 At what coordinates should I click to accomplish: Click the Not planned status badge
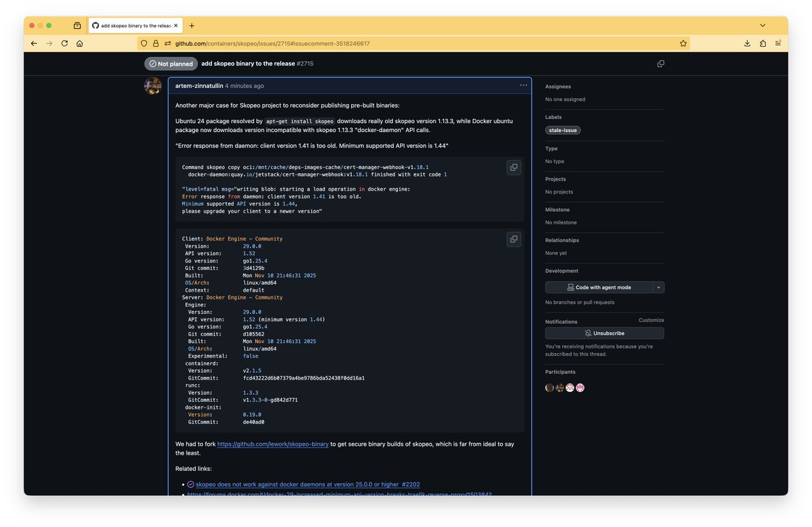tap(171, 64)
